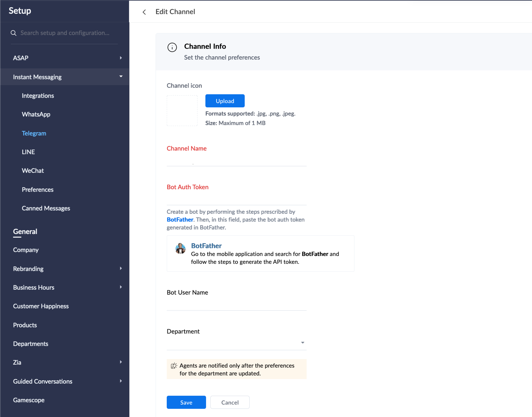Expand the ASAP menu arrow
The height and width of the screenshot is (417, 532).
click(121, 58)
